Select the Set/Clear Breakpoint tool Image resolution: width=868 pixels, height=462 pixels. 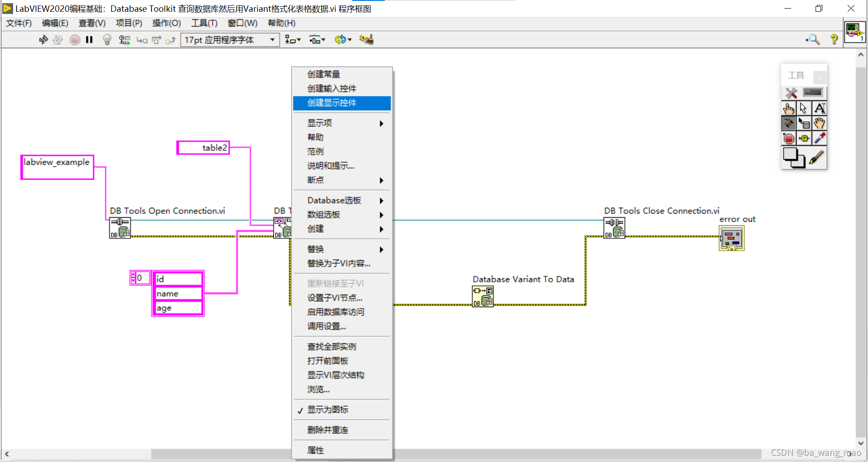click(789, 138)
